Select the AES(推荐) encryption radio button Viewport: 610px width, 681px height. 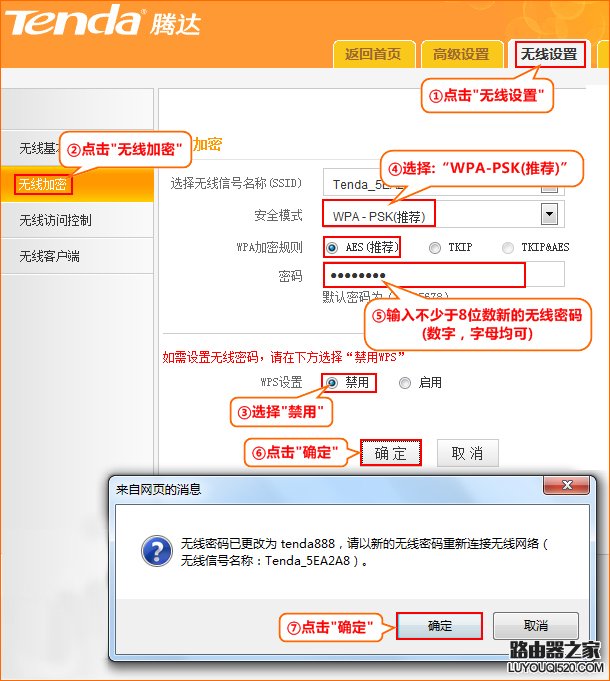[x=331, y=247]
